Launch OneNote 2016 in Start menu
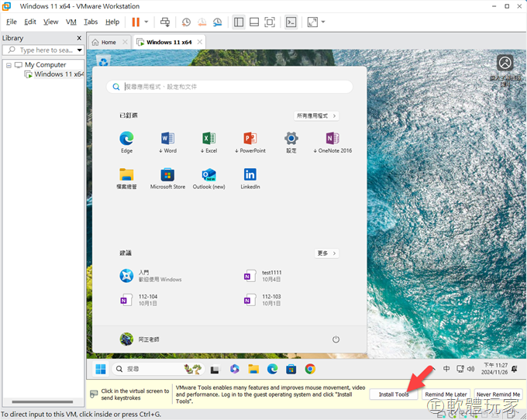 (333, 142)
